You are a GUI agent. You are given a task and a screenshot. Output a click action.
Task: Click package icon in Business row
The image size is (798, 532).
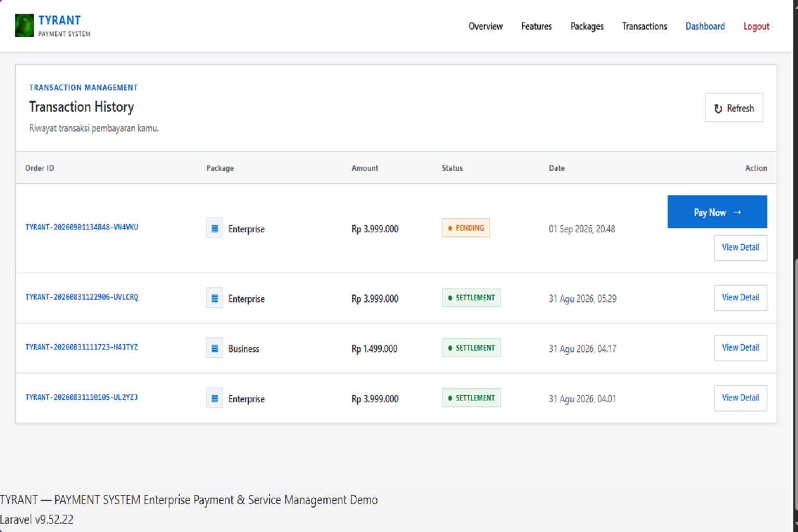coord(215,348)
